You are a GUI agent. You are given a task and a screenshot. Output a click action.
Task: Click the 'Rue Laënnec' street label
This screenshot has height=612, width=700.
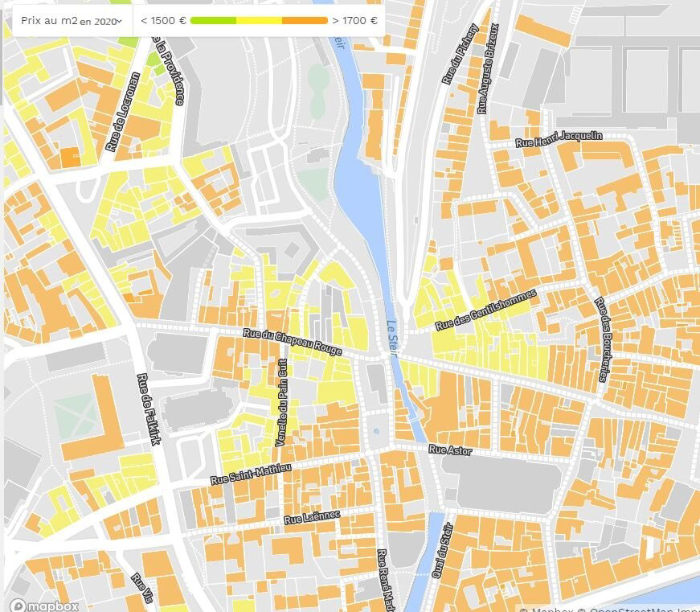[313, 517]
